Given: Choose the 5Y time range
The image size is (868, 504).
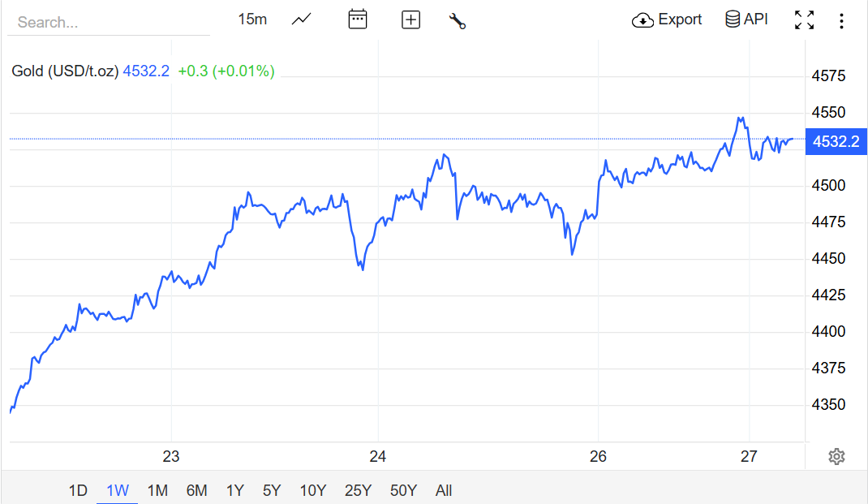Looking at the screenshot, I should (x=272, y=490).
